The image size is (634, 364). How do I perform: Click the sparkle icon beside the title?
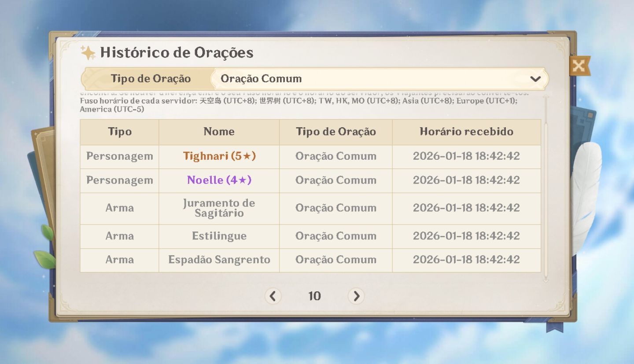coord(88,53)
